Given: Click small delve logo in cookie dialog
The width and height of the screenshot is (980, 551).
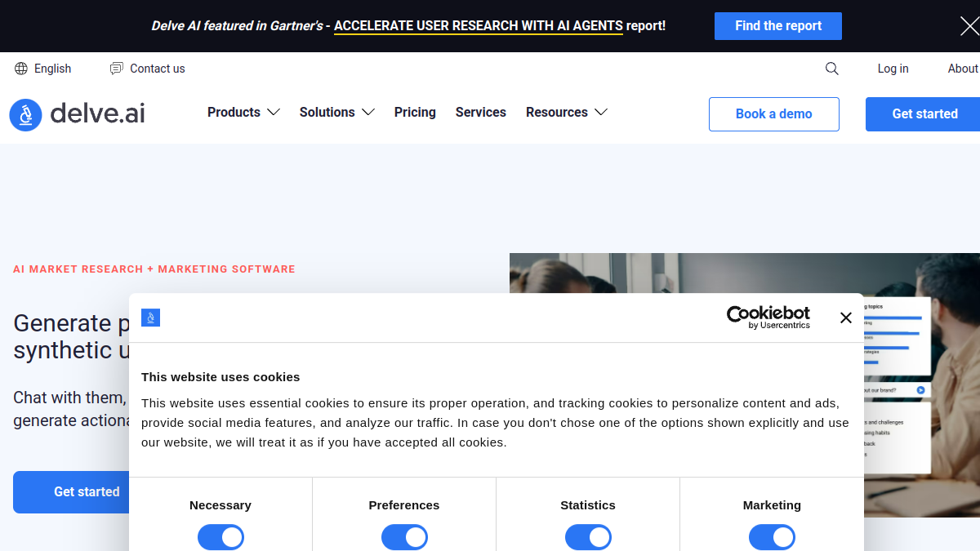Looking at the screenshot, I should [x=150, y=318].
